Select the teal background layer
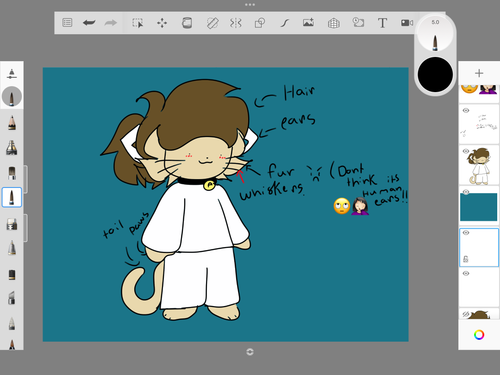The image size is (500, 375). (479, 206)
